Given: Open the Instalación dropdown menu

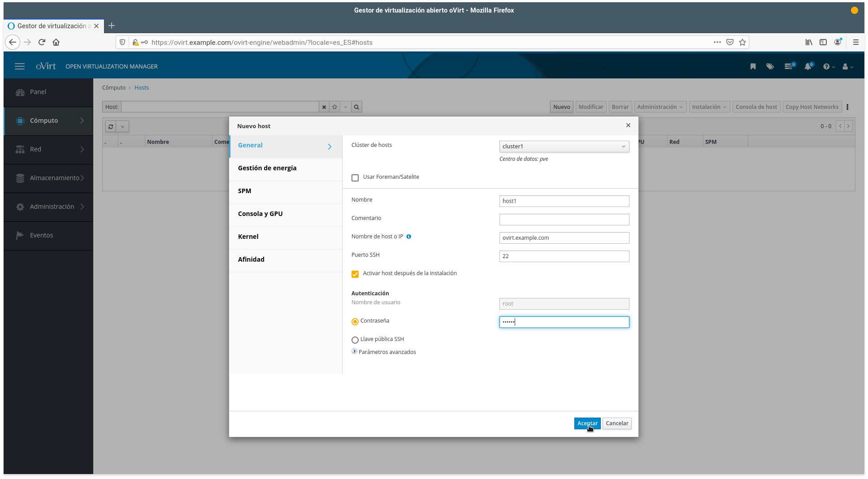Looking at the screenshot, I should pos(709,107).
